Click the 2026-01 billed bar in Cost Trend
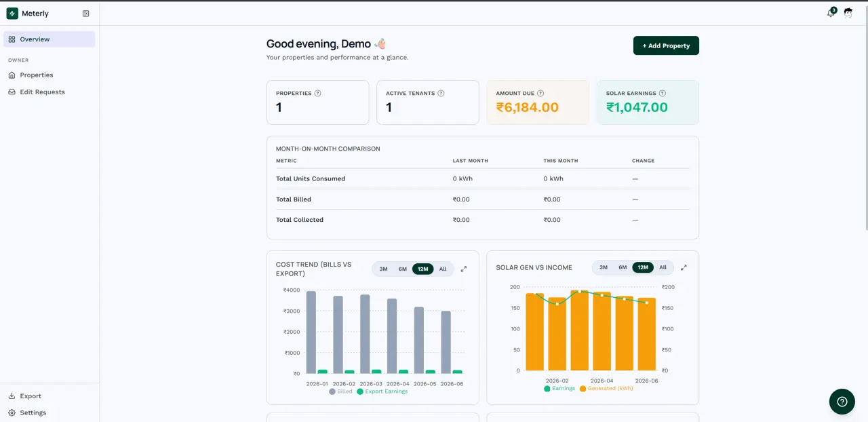The width and height of the screenshot is (868, 422). click(x=311, y=332)
